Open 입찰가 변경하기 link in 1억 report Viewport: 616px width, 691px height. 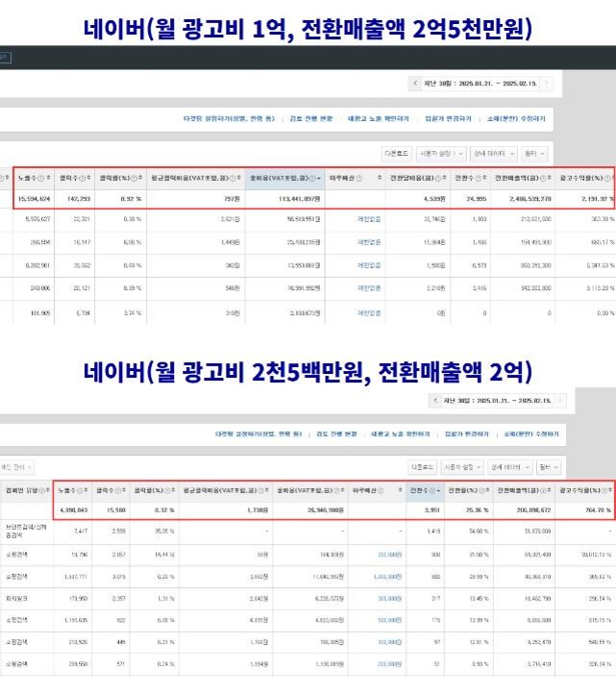(448, 118)
